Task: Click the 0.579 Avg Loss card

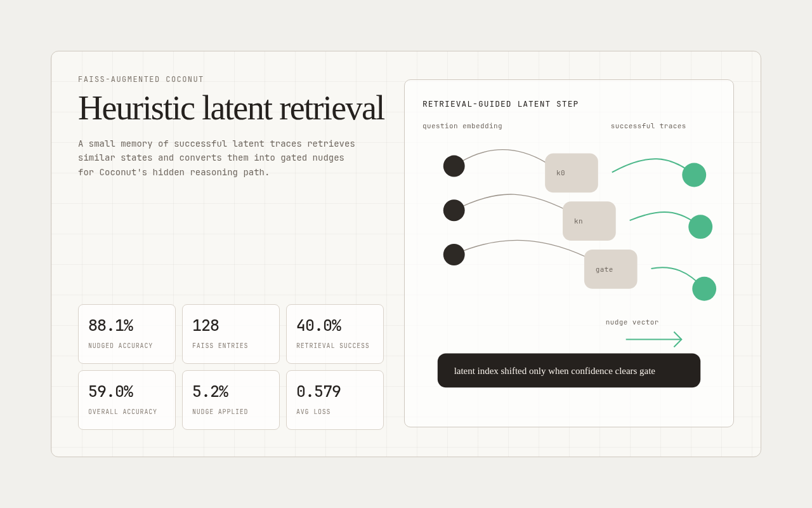Action: pyautogui.click(x=335, y=400)
